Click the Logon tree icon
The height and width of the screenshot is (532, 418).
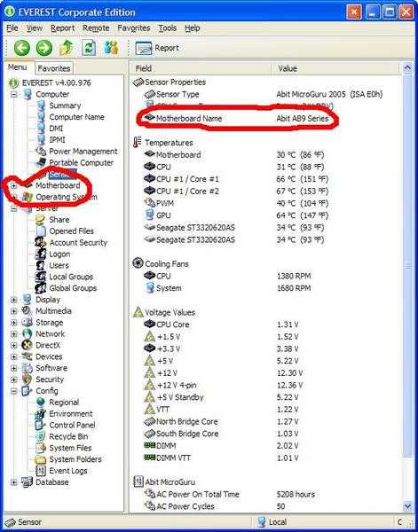[x=41, y=254]
